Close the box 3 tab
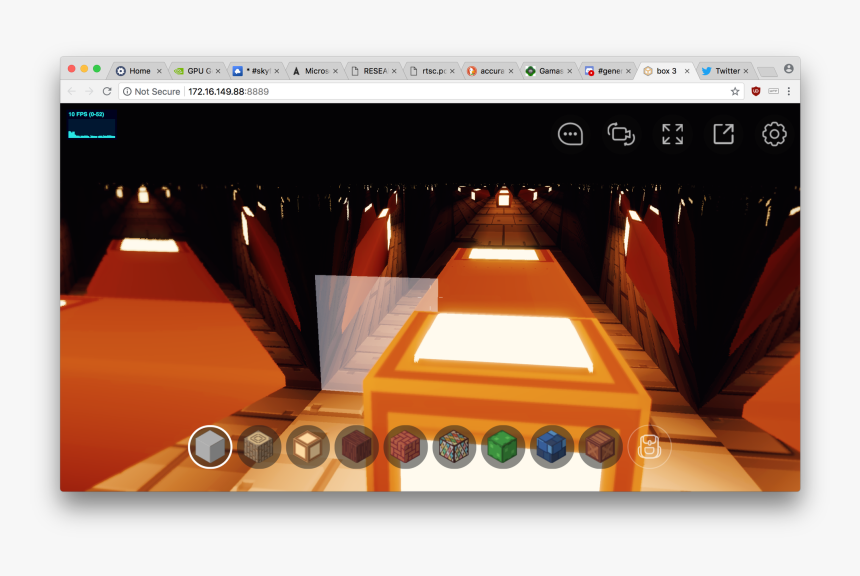Image resolution: width=860 pixels, height=576 pixels. pyautogui.click(x=687, y=71)
